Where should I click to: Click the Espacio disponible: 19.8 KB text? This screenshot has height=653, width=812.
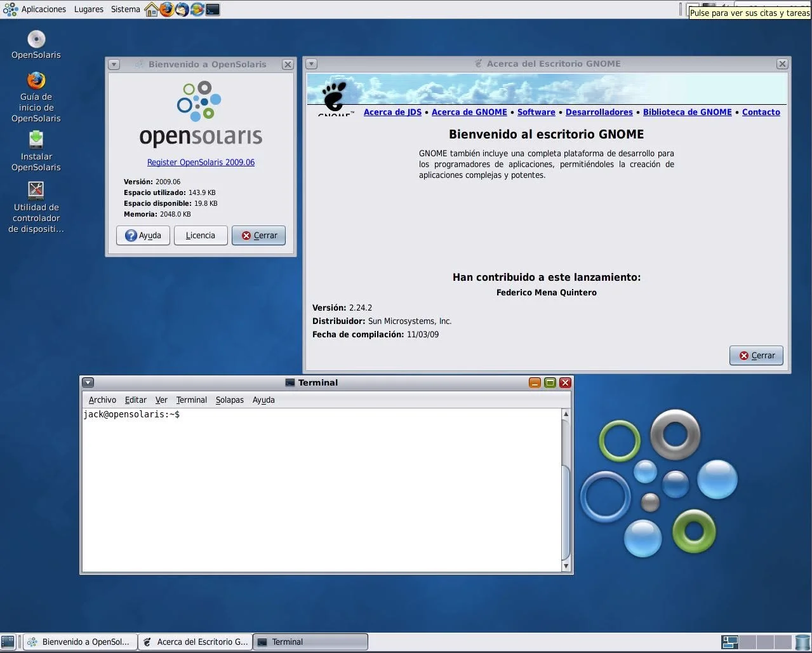171,203
